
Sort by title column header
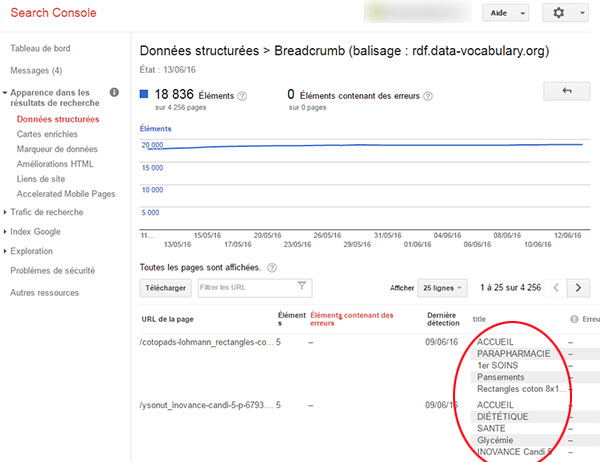[479, 319]
